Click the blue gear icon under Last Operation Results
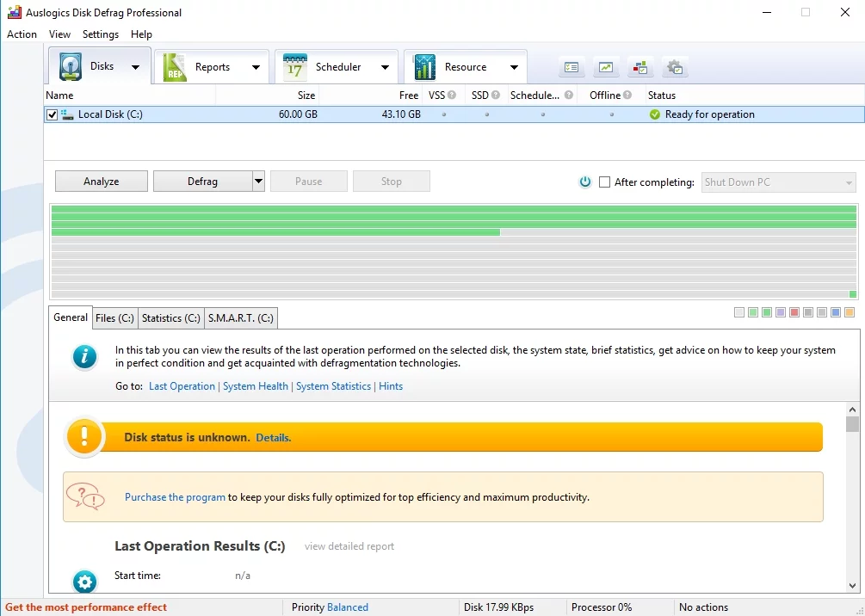The height and width of the screenshot is (616, 865). point(84,582)
